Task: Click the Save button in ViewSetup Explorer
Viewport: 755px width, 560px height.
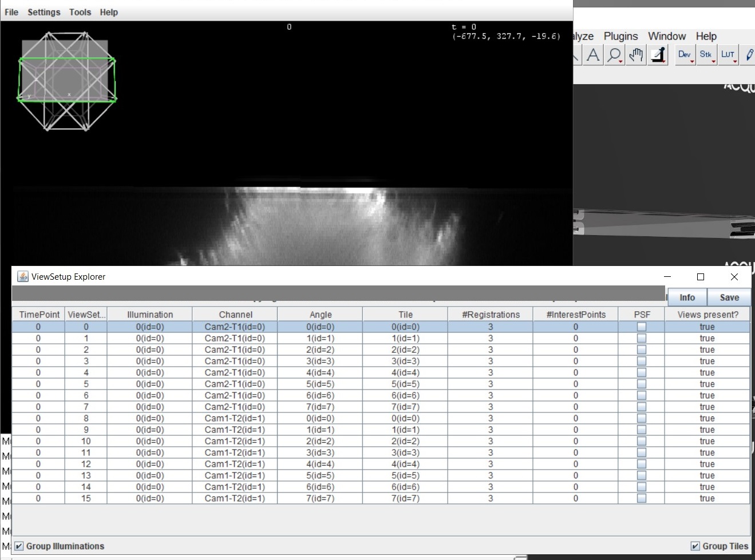Action: (x=729, y=297)
